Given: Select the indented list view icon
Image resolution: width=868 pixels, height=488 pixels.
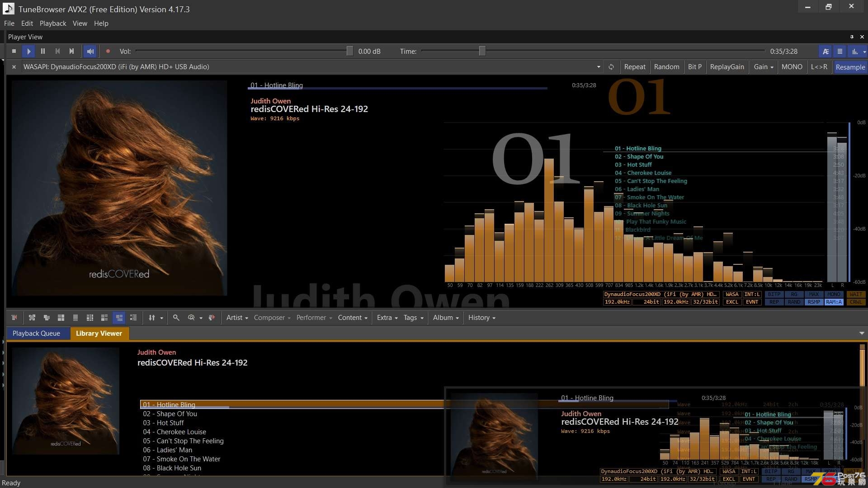Looking at the screenshot, I should pos(133,318).
